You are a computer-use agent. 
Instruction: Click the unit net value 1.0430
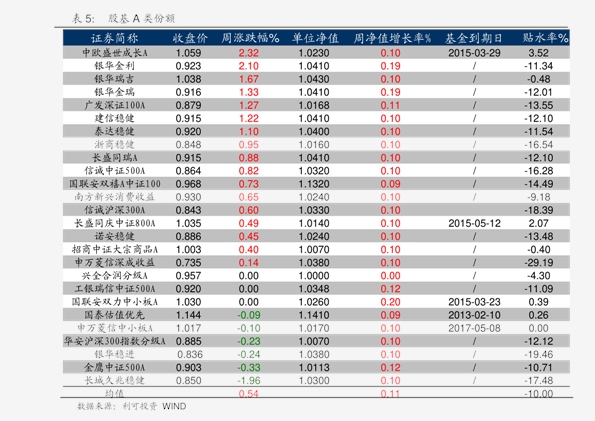tap(314, 79)
